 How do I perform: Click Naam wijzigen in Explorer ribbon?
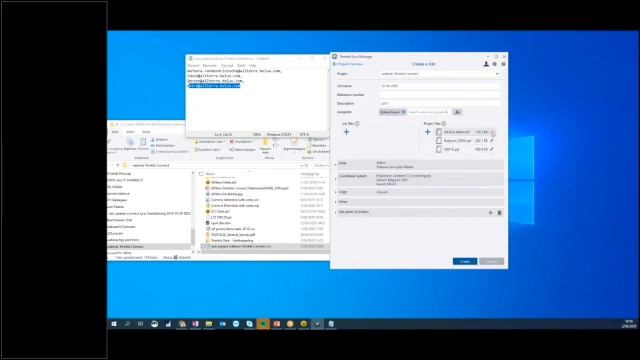242,150
